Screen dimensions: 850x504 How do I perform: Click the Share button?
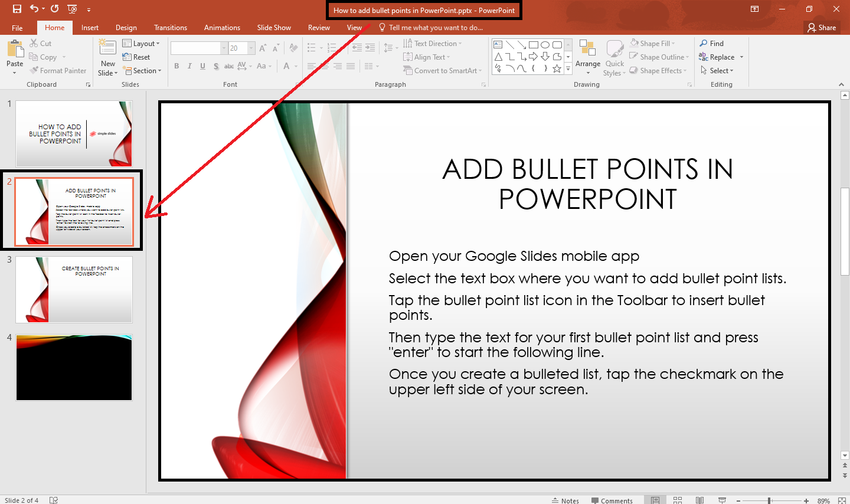point(822,28)
